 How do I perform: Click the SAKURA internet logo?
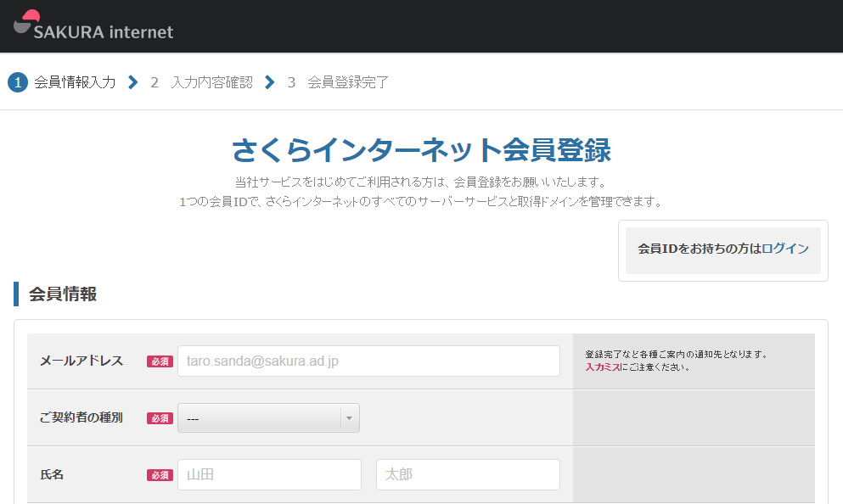coord(93,27)
